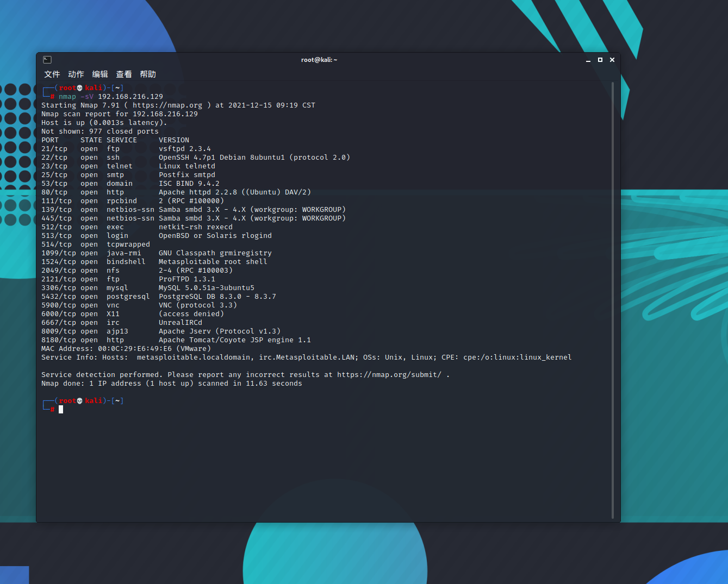The height and width of the screenshot is (584, 728).
Task: Click the '2 (RPC #100000)' version text
Action: pyautogui.click(x=191, y=201)
